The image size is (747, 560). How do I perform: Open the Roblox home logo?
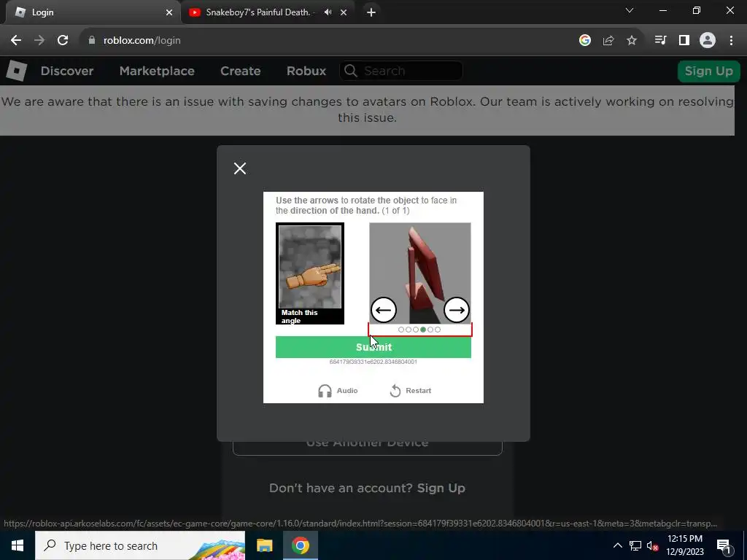click(16, 71)
